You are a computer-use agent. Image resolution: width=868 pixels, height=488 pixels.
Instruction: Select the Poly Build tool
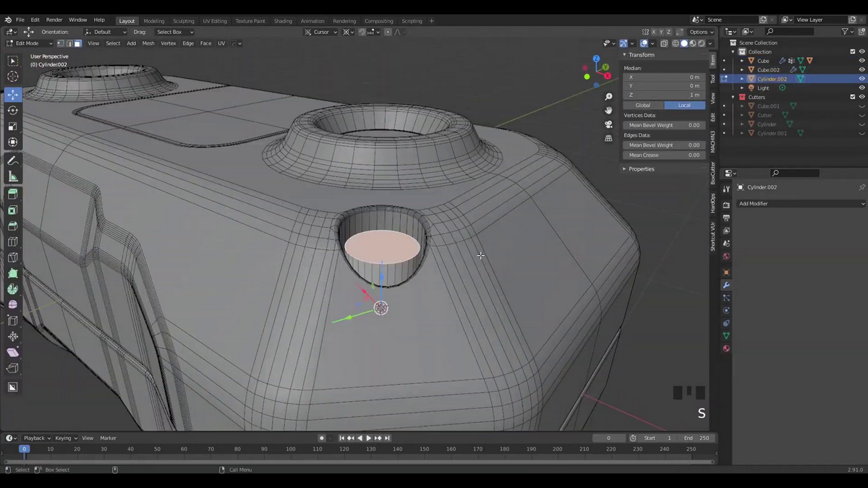(x=12, y=273)
